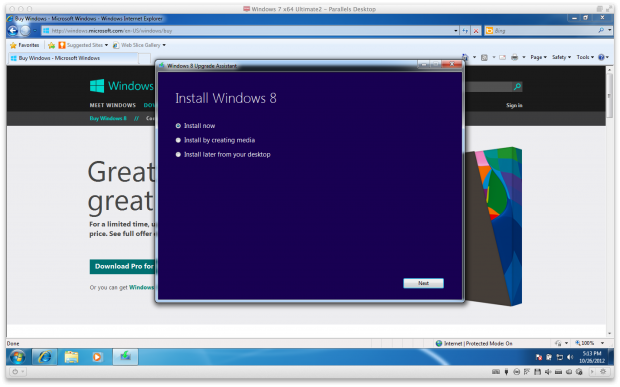This screenshot has width=620, height=387.
Task: Click the Internet Explorer Back arrow
Action: [13, 30]
